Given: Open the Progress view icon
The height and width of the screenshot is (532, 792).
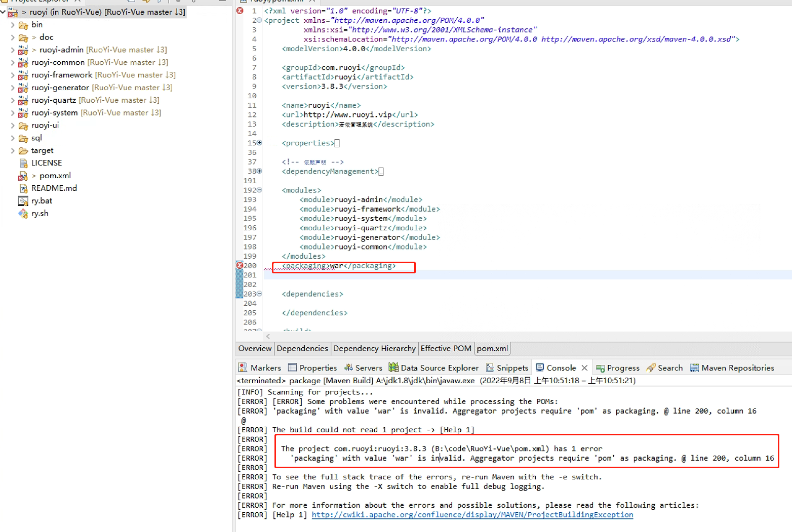Looking at the screenshot, I should tap(601, 367).
